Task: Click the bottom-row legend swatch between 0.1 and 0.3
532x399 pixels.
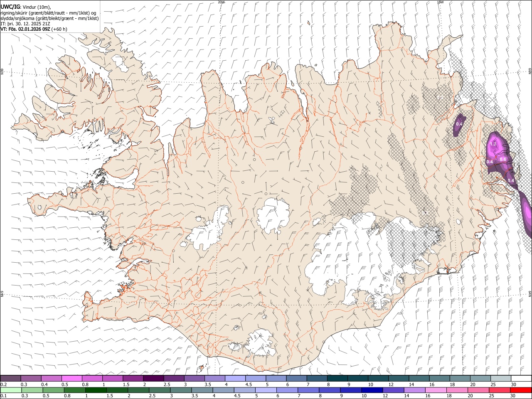Action: point(11,390)
